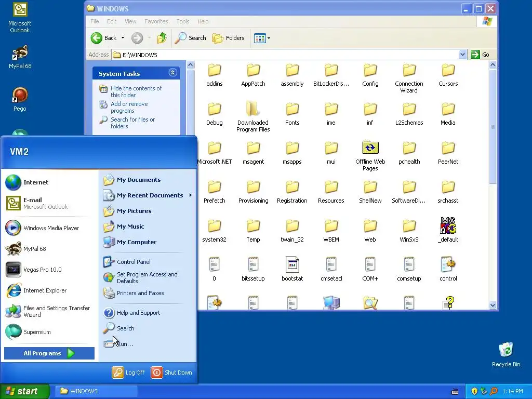Click the file list scroll up arrow
This screenshot has height=399, width=532.
(x=493, y=64)
